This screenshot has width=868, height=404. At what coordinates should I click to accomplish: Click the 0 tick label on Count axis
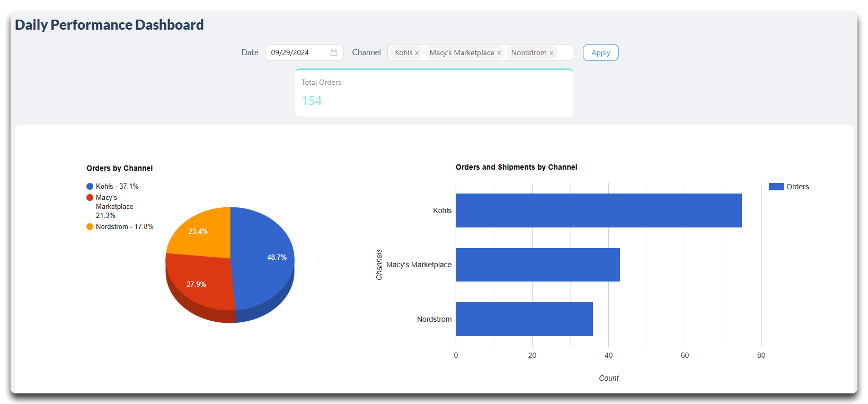click(x=456, y=355)
